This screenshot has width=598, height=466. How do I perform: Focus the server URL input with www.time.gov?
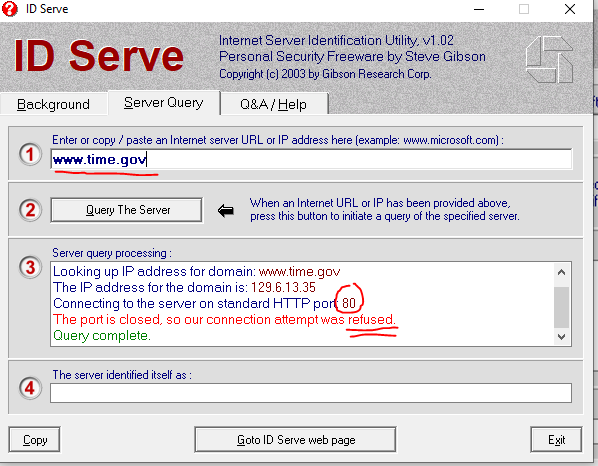click(311, 159)
